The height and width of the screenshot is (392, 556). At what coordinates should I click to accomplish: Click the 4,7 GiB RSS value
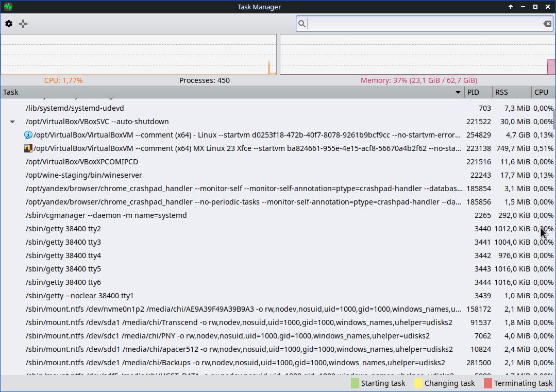pos(518,135)
